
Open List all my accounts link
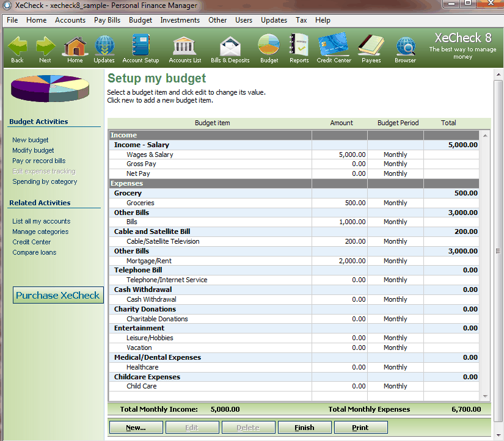(41, 221)
